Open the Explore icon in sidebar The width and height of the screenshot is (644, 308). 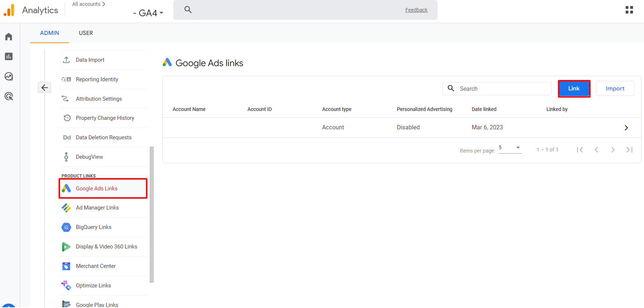pos(9,76)
